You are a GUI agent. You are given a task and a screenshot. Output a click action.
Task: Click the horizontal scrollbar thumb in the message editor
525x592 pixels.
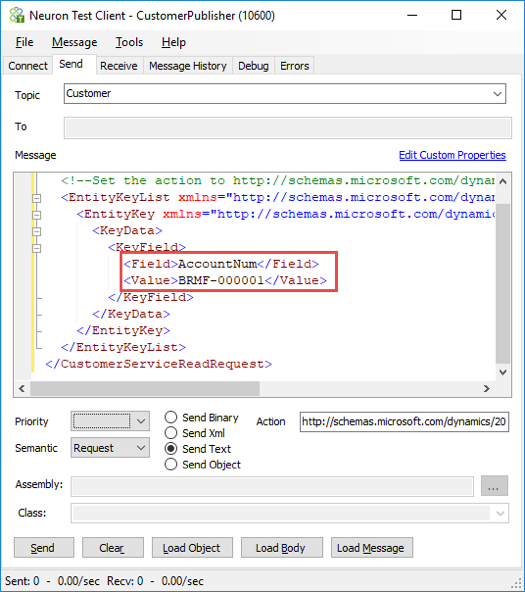click(145, 388)
